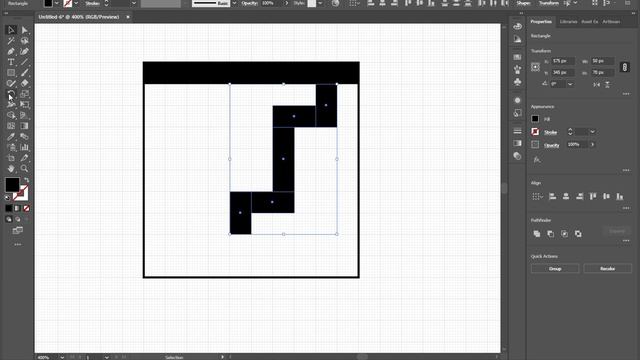
Task: Select the Shaper tool
Action: [11, 83]
